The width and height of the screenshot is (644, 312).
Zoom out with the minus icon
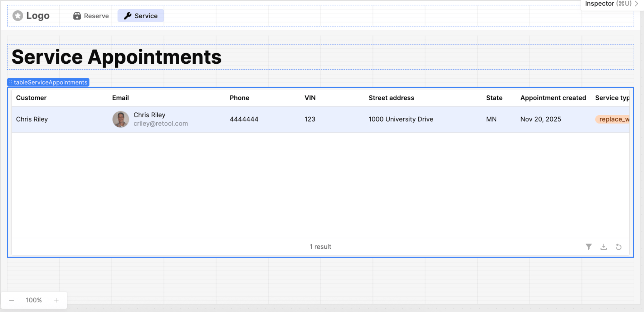click(12, 300)
